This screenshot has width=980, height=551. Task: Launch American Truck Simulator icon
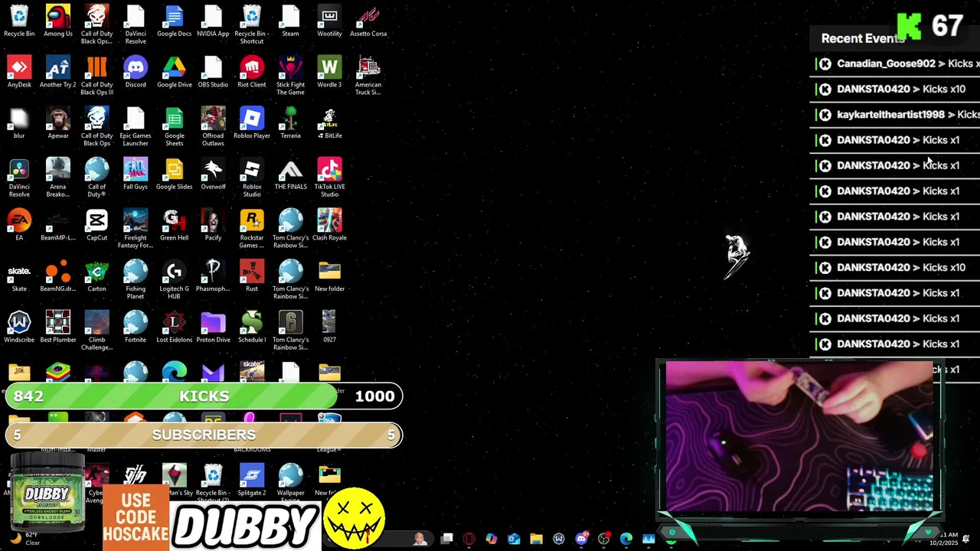coord(368,76)
